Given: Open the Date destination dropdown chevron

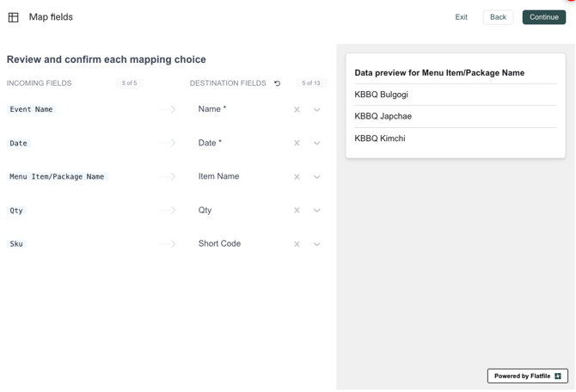Looking at the screenshot, I should pos(317,144).
